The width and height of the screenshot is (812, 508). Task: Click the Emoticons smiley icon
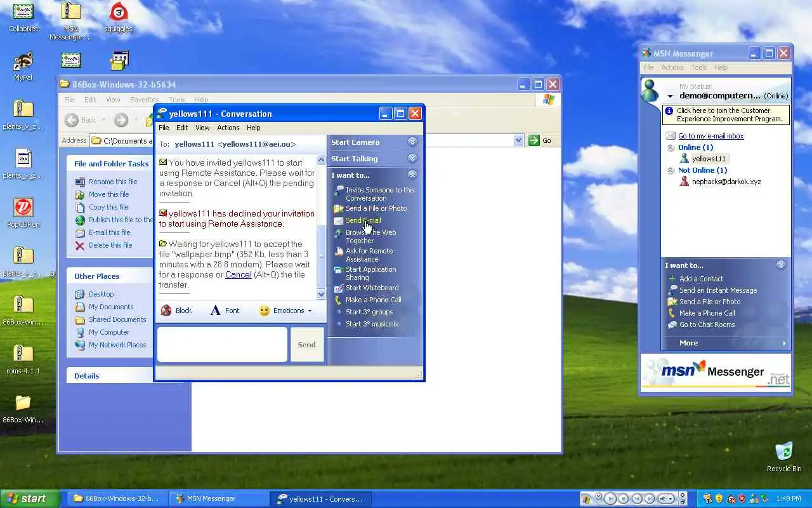[x=264, y=311]
